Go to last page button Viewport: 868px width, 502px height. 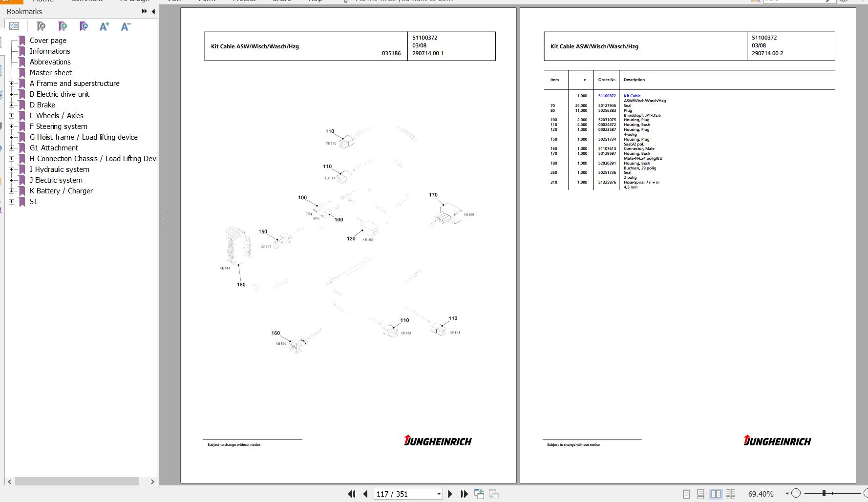click(465, 494)
